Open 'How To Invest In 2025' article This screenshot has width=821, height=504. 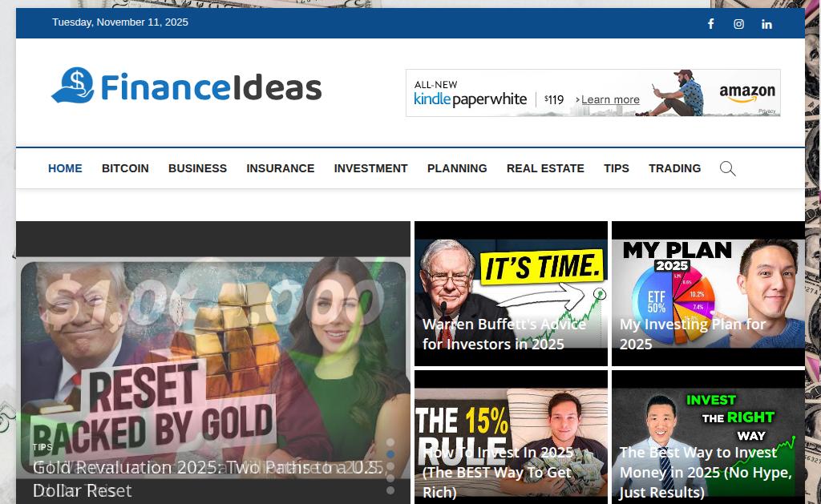tap(497, 472)
